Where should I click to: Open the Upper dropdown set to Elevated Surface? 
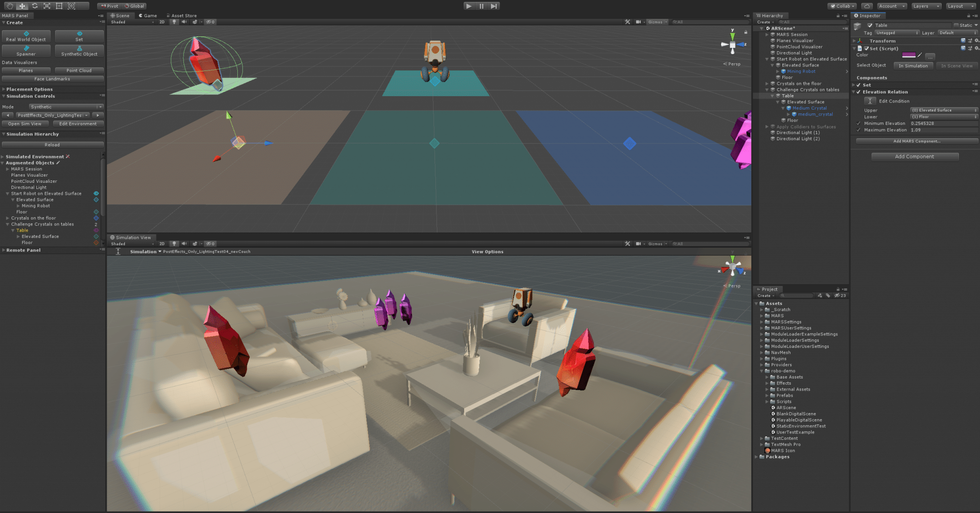pos(943,110)
